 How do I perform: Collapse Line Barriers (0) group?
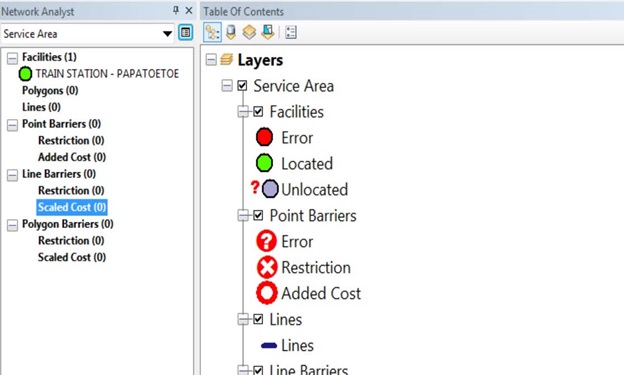(12, 175)
